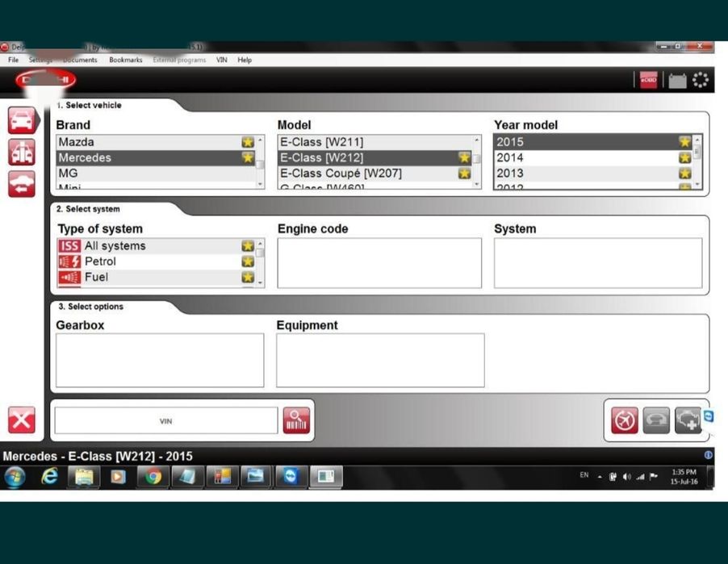The width and height of the screenshot is (728, 564).
Task: Select year model 2013
Action: coord(593,173)
